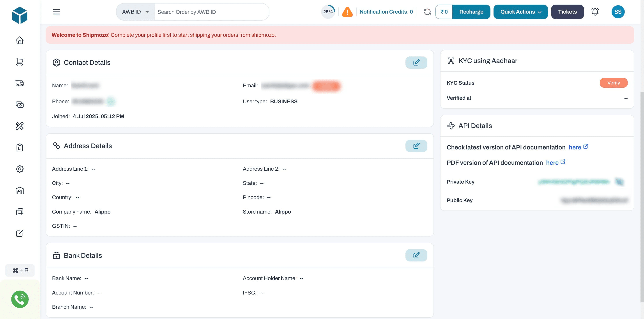Click the warehouse icon in sidebar
The height and width of the screenshot is (319, 644).
pyautogui.click(x=20, y=190)
